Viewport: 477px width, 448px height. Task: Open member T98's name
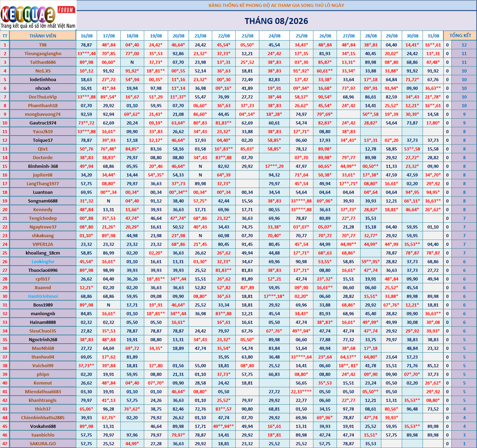click(43, 45)
